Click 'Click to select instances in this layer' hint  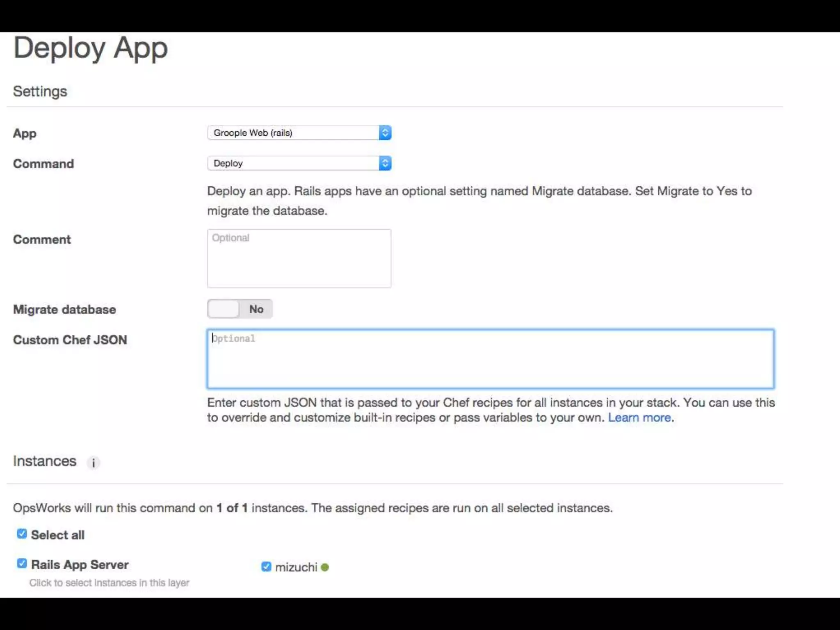point(109,583)
